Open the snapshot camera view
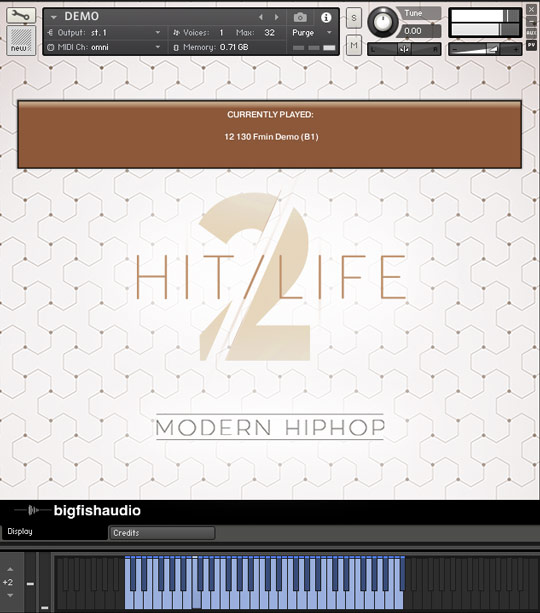 tap(300, 17)
